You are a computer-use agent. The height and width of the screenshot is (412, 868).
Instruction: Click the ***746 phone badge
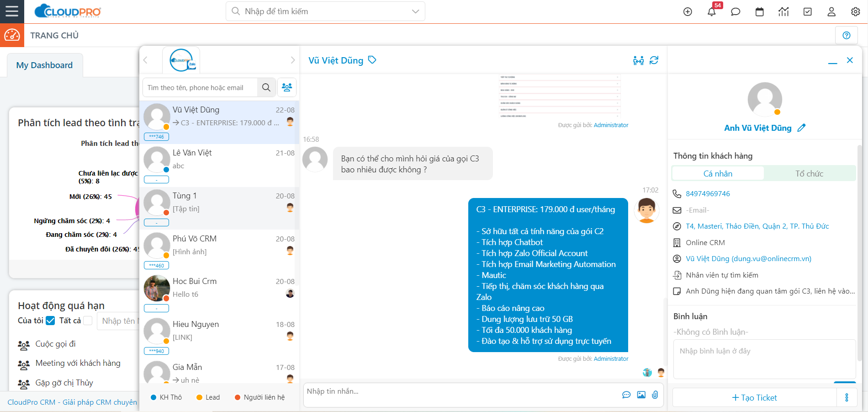156,137
